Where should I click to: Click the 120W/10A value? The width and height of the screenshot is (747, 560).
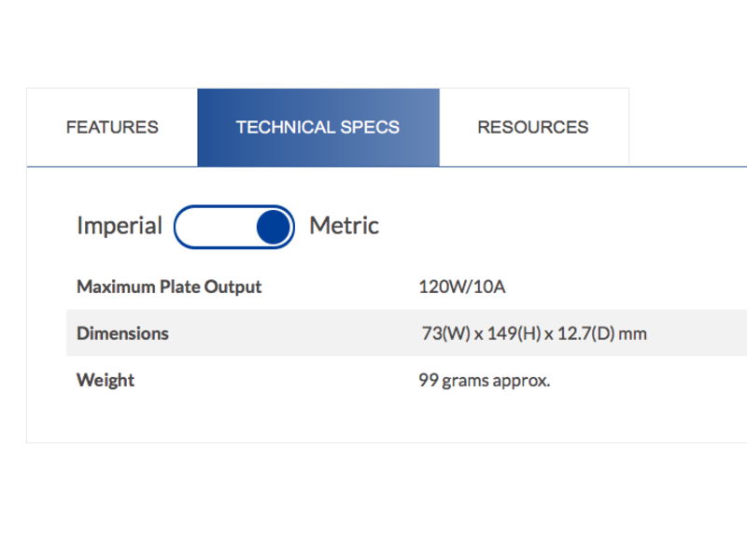tap(461, 287)
